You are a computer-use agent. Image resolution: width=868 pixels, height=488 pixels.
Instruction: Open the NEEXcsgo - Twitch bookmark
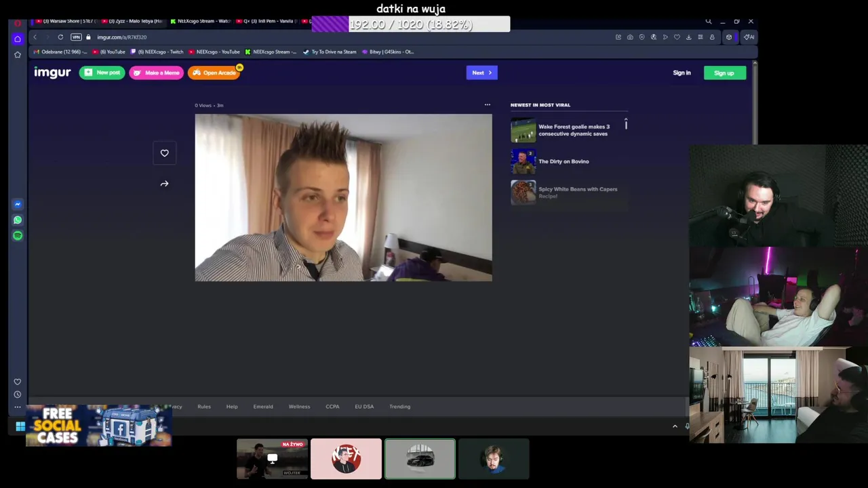click(157, 52)
